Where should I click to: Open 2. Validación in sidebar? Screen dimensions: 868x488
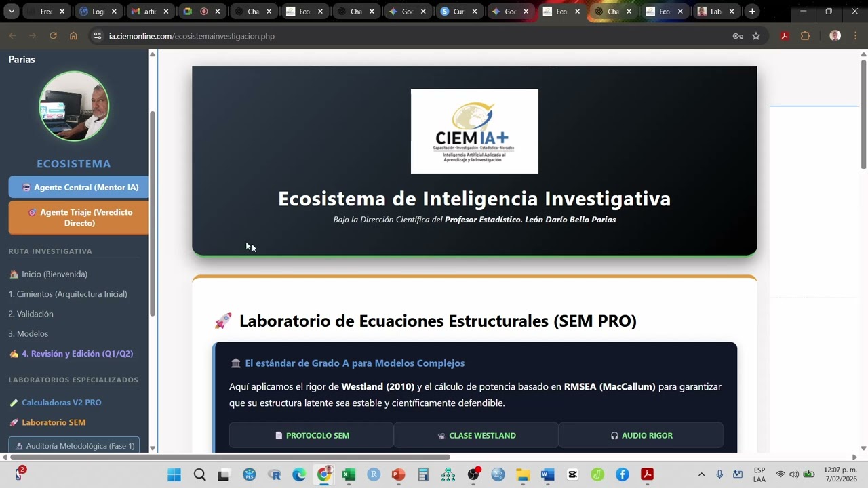click(x=31, y=314)
